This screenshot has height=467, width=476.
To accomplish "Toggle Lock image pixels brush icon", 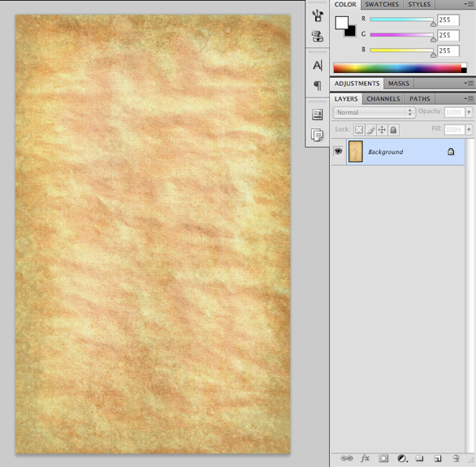I will coord(370,130).
